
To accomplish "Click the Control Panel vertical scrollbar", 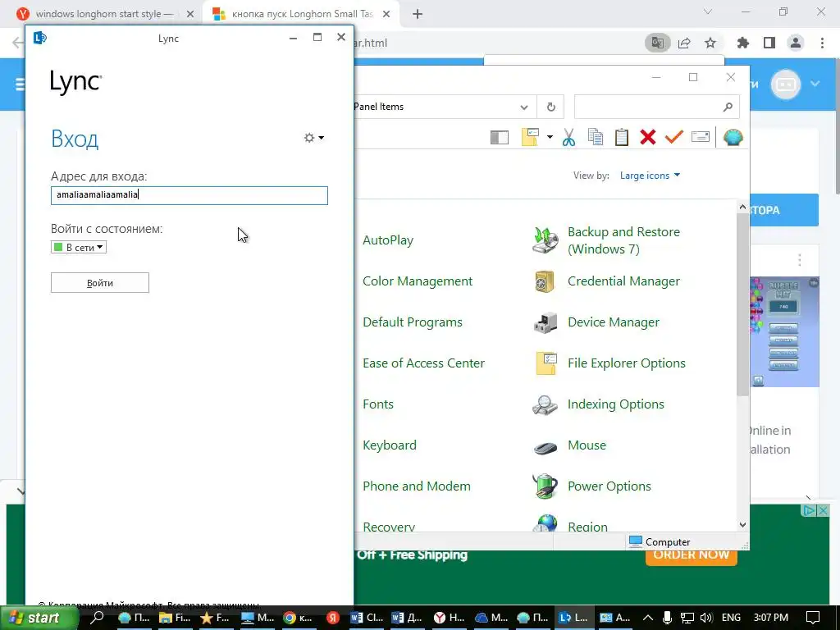I will [x=742, y=305].
